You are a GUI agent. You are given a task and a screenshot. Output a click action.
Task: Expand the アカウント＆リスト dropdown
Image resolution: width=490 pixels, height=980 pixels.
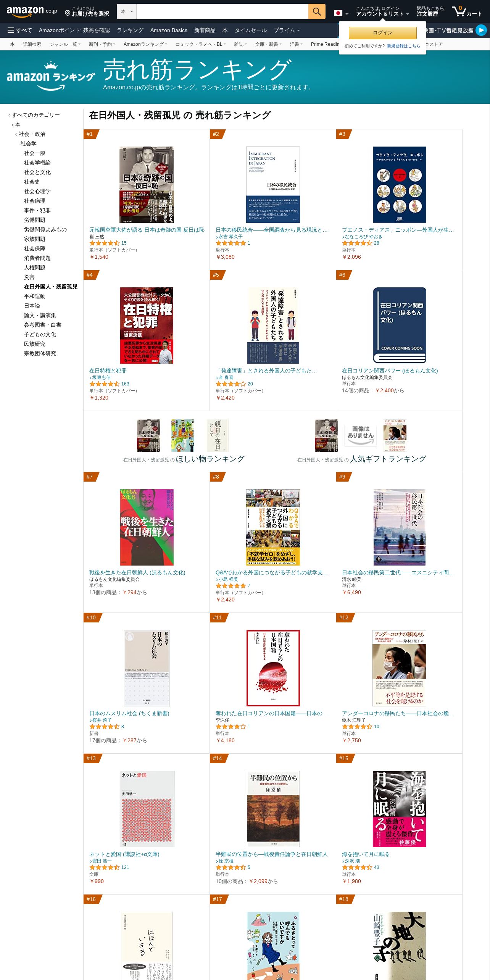pos(382,11)
